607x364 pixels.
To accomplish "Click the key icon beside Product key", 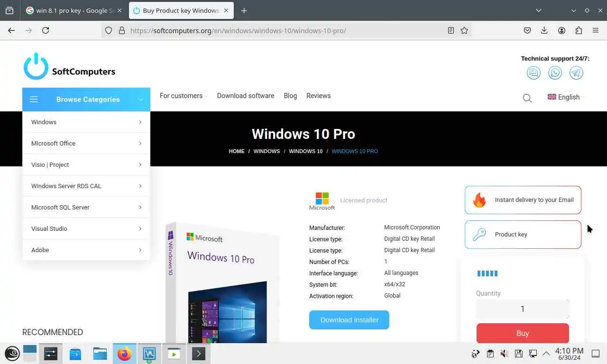I will click(x=479, y=235).
